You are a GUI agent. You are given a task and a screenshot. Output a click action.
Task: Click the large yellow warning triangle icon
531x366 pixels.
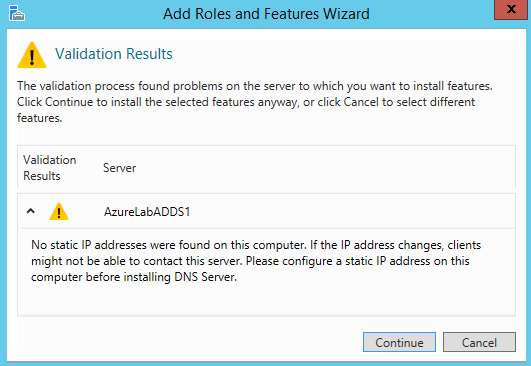32,55
